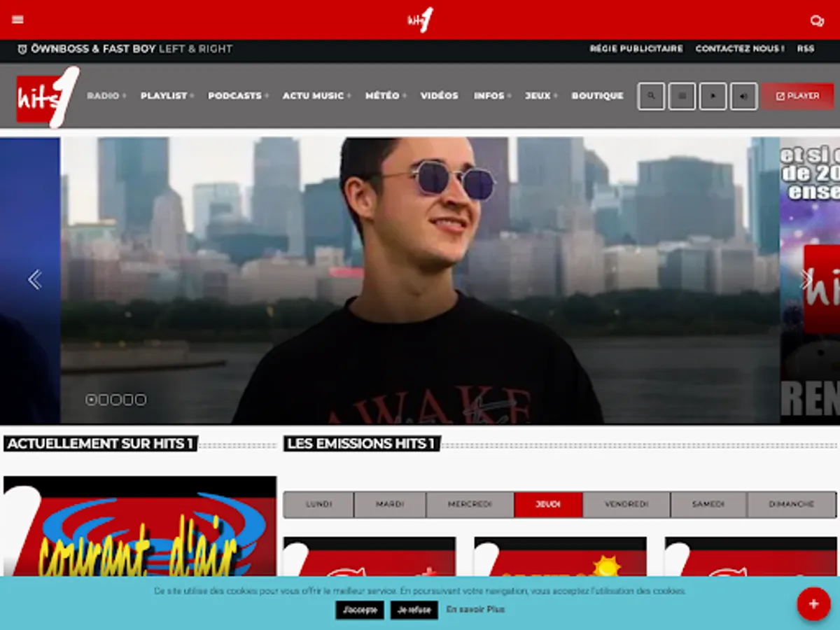Expand the MÉTÉO menu
This screenshot has width=840, height=630.
pyautogui.click(x=386, y=96)
